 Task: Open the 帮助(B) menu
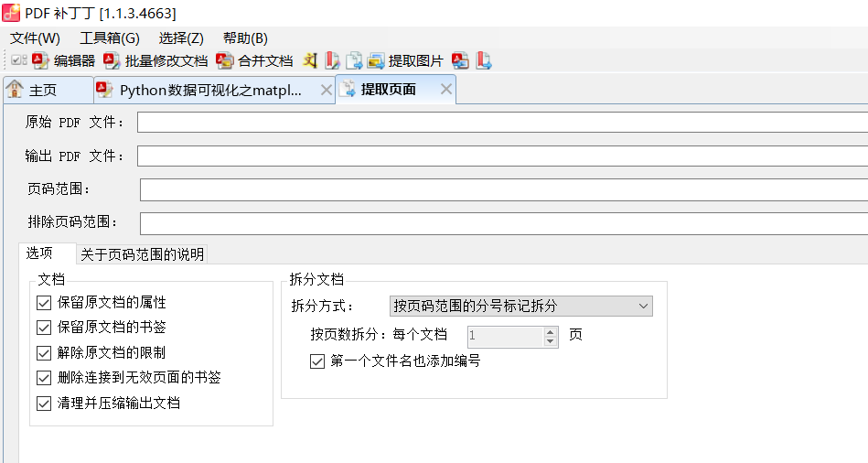(245, 38)
